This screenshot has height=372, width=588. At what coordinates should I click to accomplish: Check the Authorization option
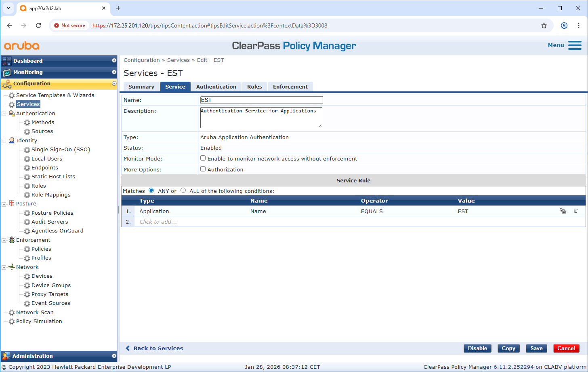click(x=203, y=169)
